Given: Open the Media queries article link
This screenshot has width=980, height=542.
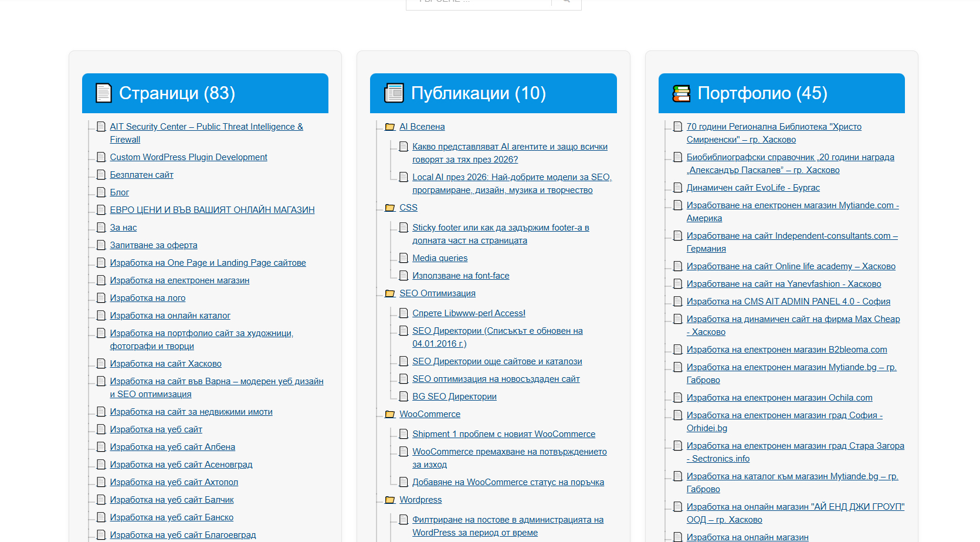Looking at the screenshot, I should coord(440,258).
